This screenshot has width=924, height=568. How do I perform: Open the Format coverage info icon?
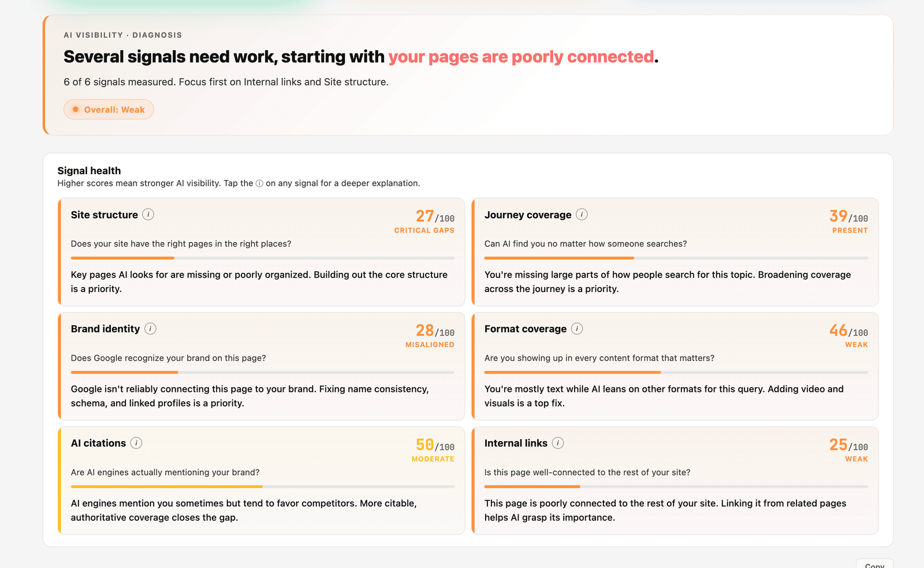coord(577,329)
